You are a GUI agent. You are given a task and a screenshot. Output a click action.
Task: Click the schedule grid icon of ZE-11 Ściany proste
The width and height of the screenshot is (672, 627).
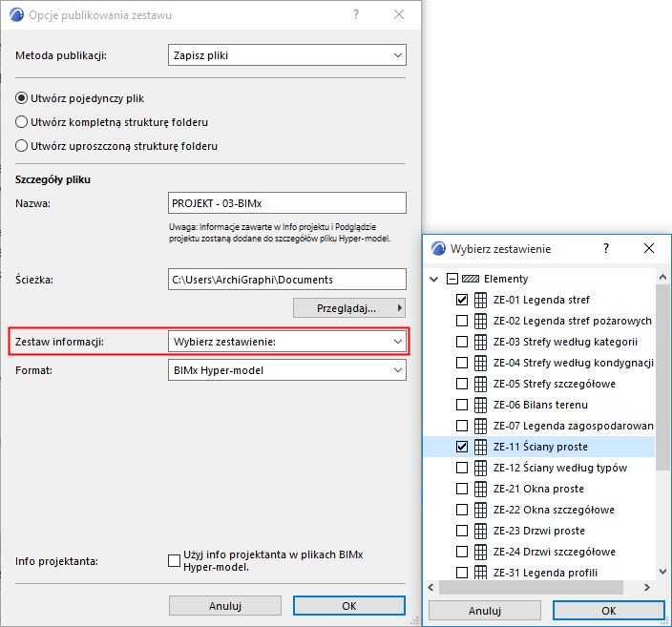coord(480,447)
